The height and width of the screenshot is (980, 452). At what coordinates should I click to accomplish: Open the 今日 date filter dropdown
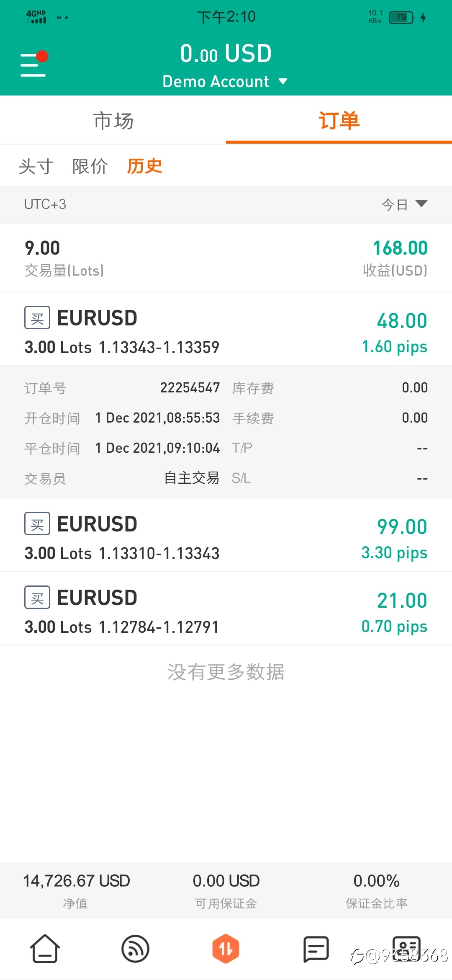click(x=404, y=204)
